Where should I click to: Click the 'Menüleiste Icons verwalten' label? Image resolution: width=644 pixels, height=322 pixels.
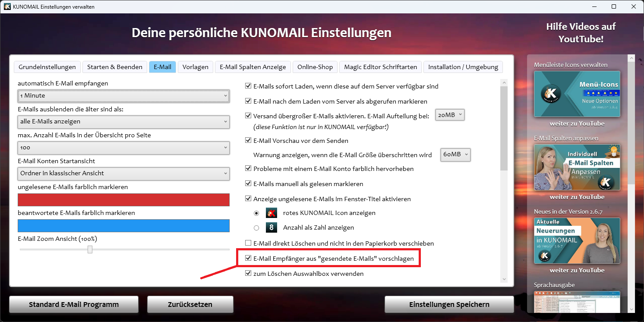coord(571,65)
